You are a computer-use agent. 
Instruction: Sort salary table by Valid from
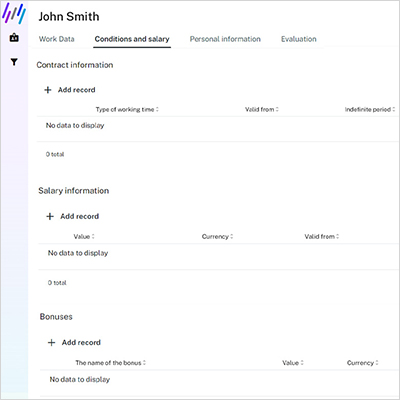(x=321, y=236)
